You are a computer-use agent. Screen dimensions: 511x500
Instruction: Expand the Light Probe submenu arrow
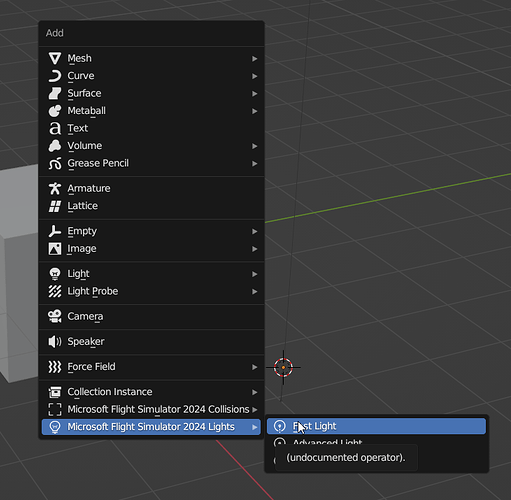coord(254,291)
